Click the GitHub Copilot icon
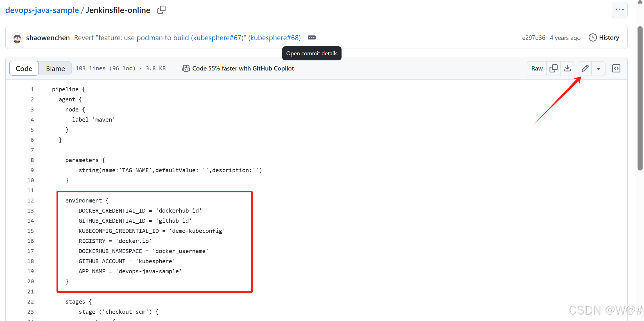The height and width of the screenshot is (321, 644). pos(186,68)
